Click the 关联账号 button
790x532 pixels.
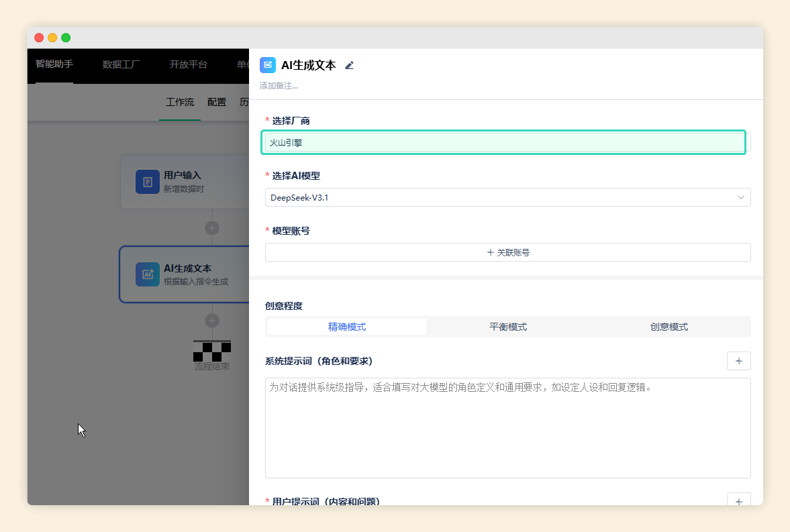[507, 252]
